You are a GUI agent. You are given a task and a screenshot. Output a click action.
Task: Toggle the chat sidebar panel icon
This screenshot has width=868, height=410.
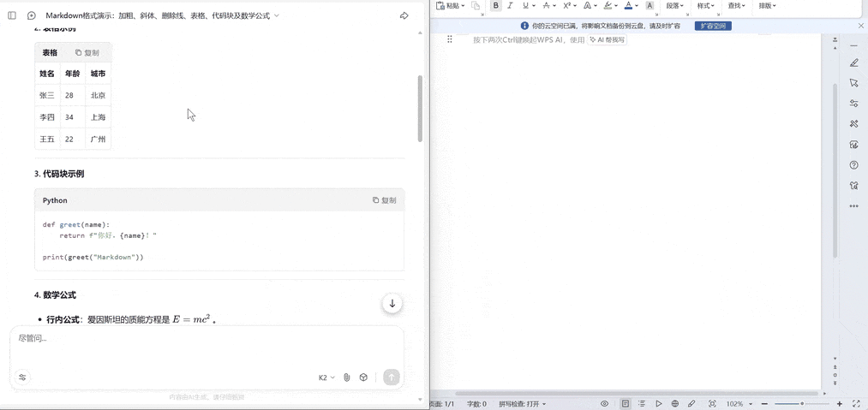click(x=12, y=15)
